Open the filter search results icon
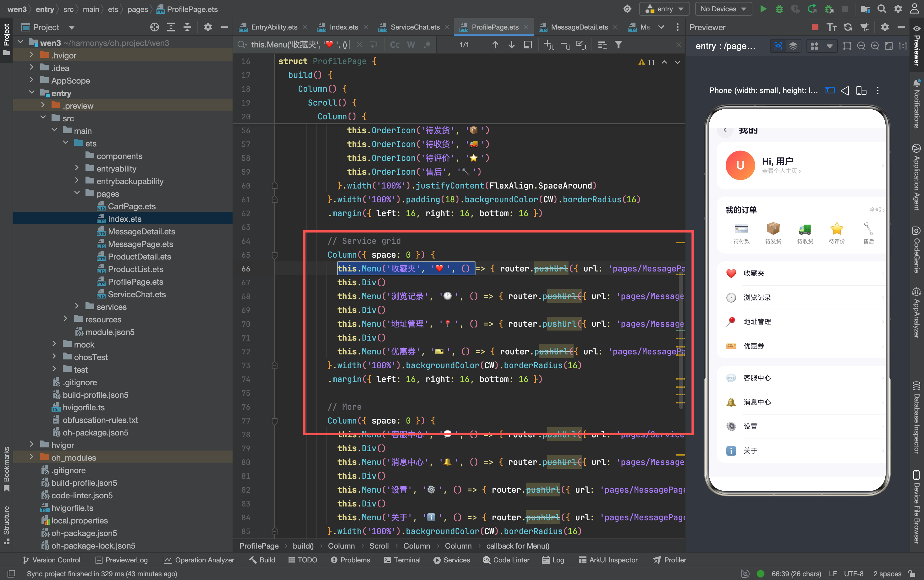The width and height of the screenshot is (924, 580). (618, 45)
